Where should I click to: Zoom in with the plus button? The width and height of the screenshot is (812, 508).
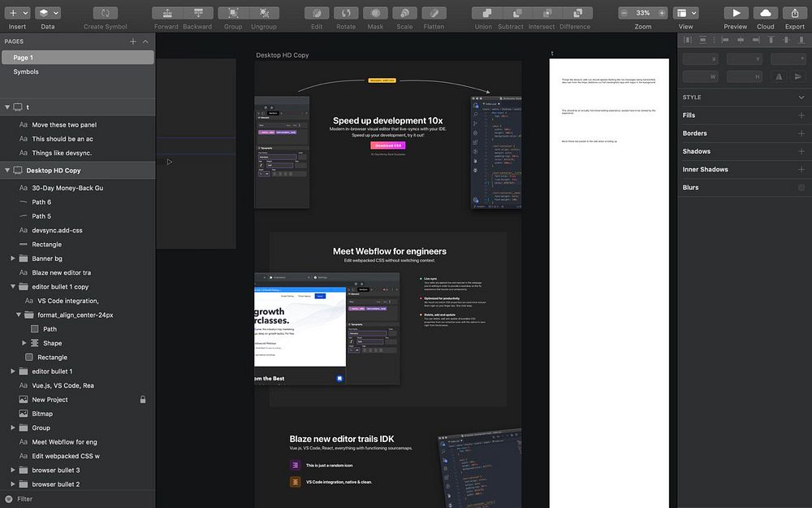tap(662, 13)
